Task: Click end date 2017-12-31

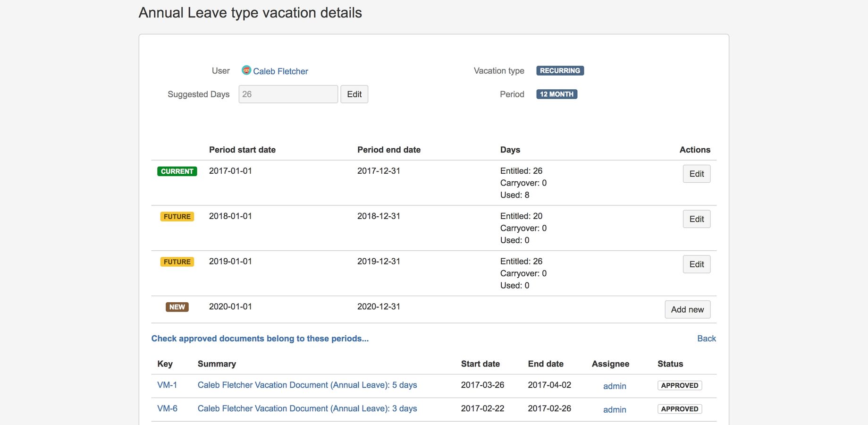Action: click(x=379, y=171)
